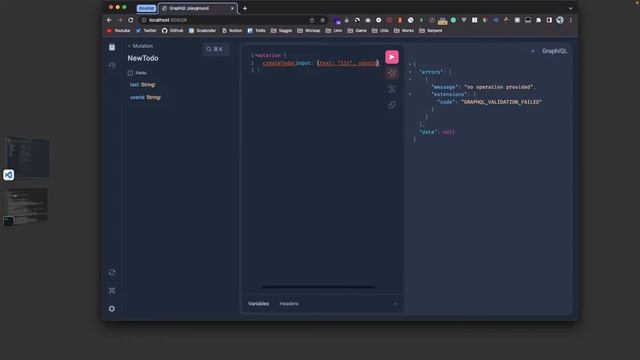Image resolution: width=640 pixels, height=360 pixels.
Task: Open a new browser tab
Action: click(245, 8)
